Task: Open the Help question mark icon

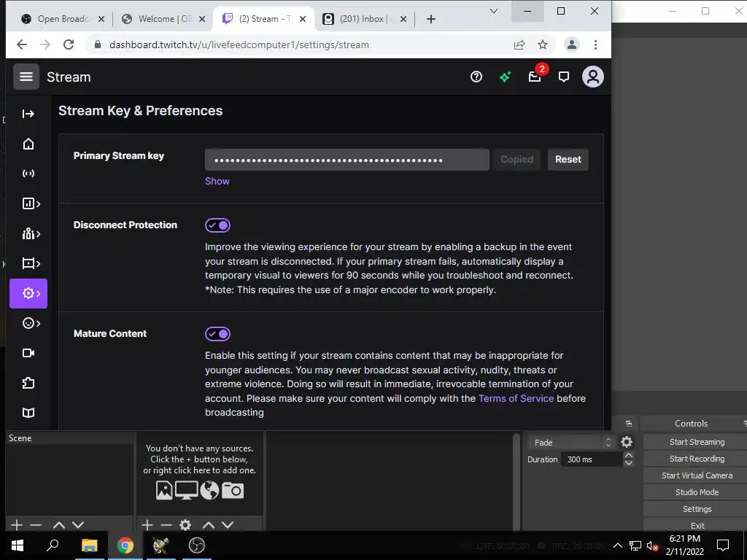Action: 476,77
